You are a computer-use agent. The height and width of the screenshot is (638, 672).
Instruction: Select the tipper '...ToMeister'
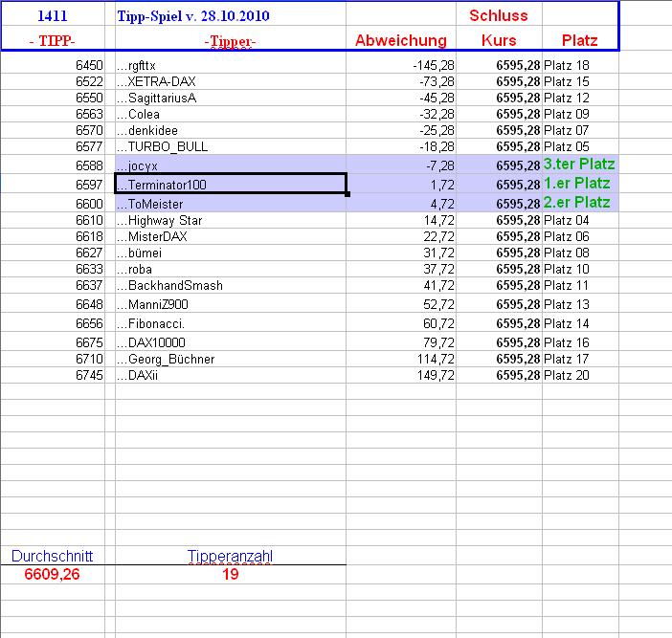(149, 204)
